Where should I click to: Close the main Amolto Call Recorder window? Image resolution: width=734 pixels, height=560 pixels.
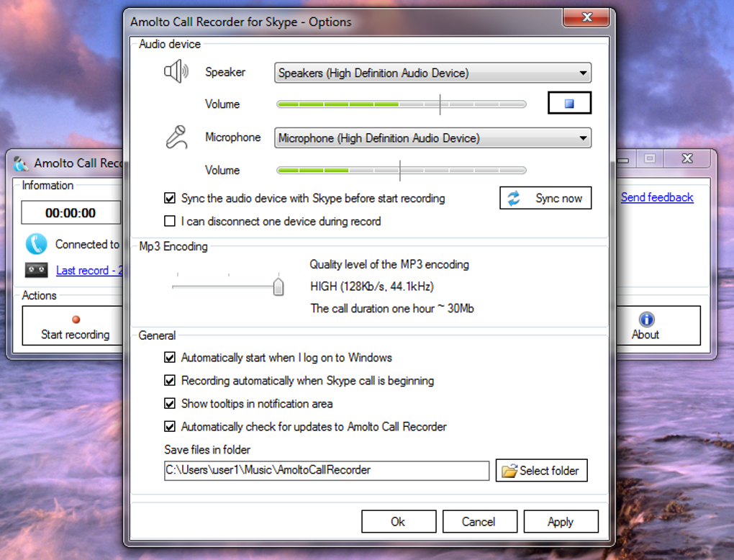[x=687, y=159]
